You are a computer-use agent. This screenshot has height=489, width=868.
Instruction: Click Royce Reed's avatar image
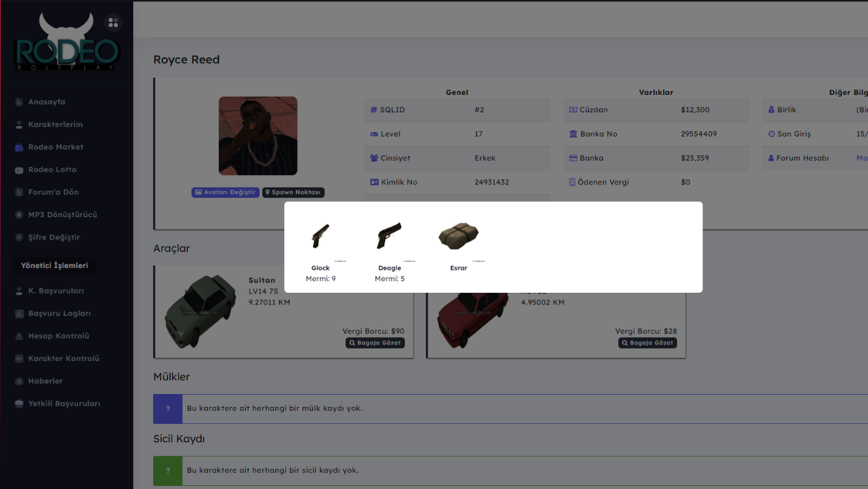[258, 136]
